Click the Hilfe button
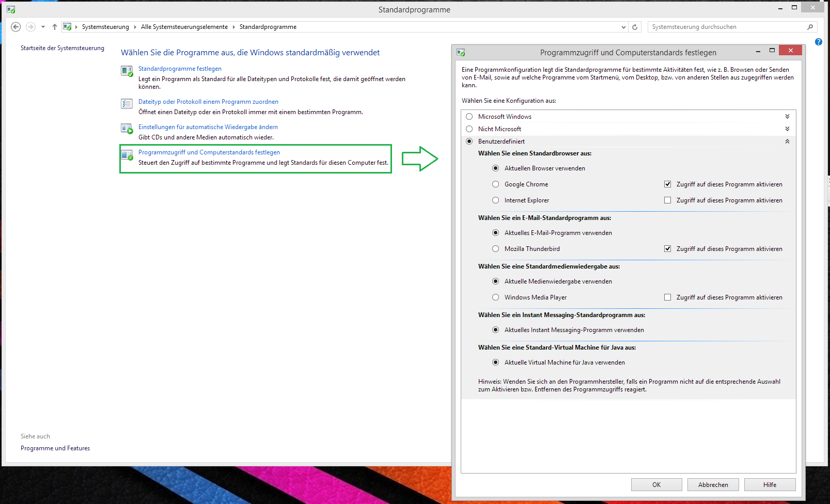This screenshot has width=830, height=504. 770,485
